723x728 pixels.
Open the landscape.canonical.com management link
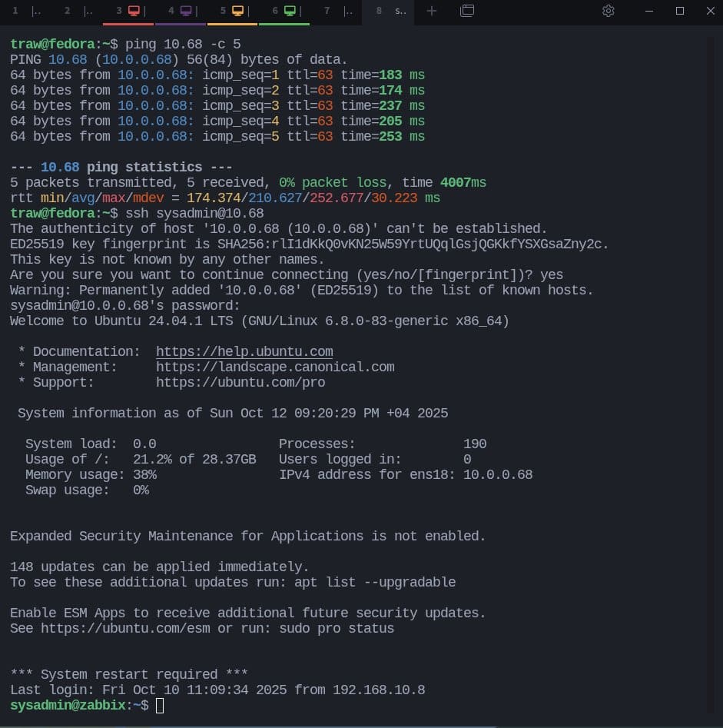(275, 367)
